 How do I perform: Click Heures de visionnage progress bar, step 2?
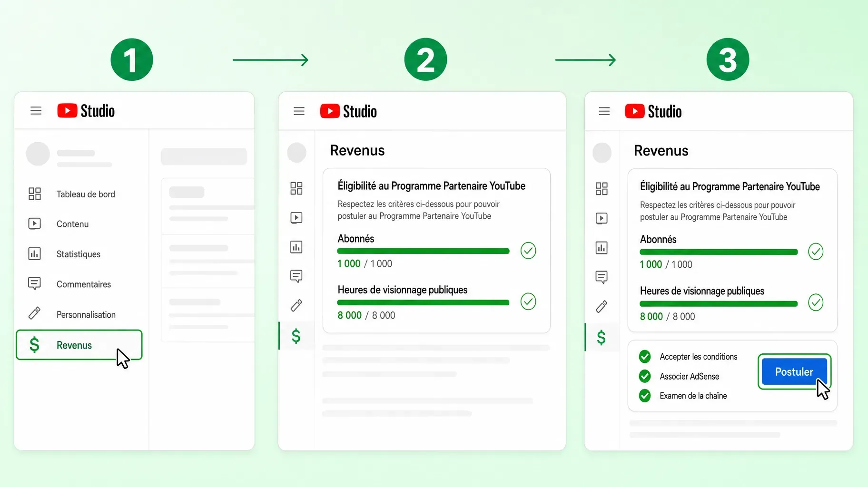click(x=423, y=302)
